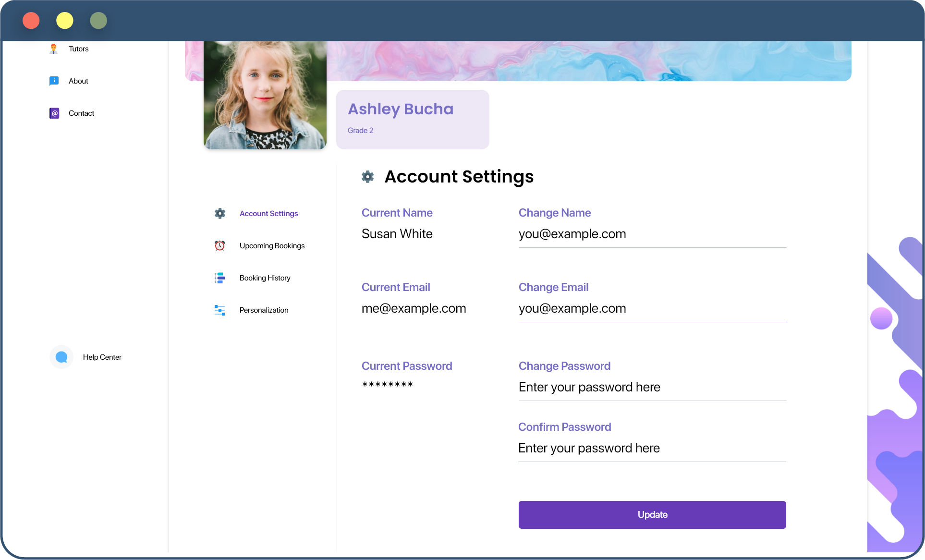Click Grade 2 profile tag
This screenshot has width=925, height=560.
pos(362,130)
